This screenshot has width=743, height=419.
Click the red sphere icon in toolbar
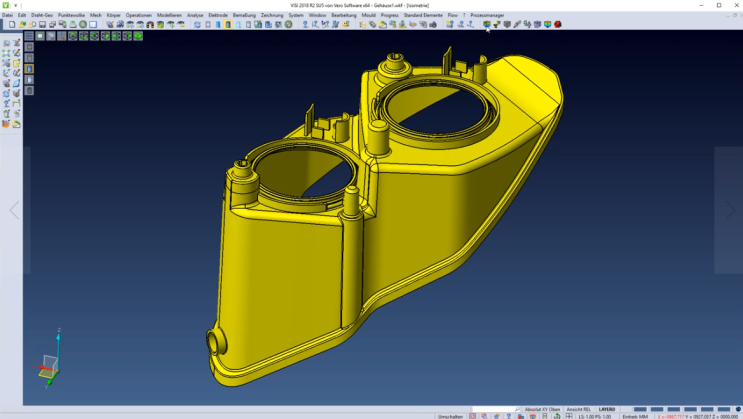coord(558,24)
